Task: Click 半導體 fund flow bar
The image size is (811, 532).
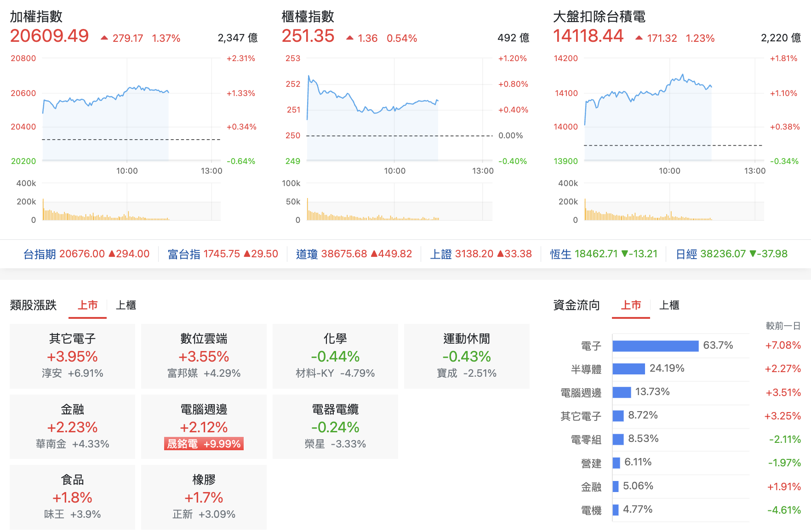Action: [629, 369]
